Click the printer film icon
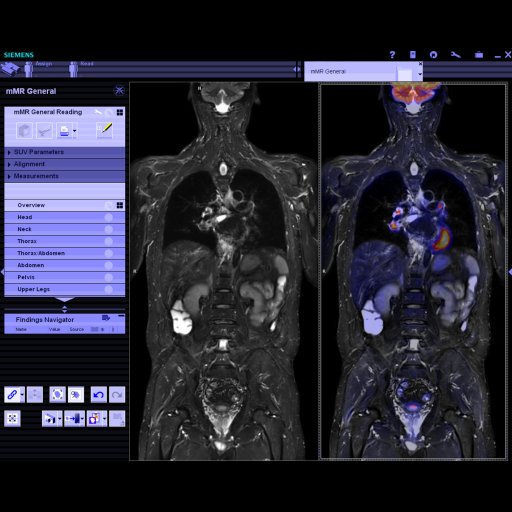512x512 pixels. (64, 130)
